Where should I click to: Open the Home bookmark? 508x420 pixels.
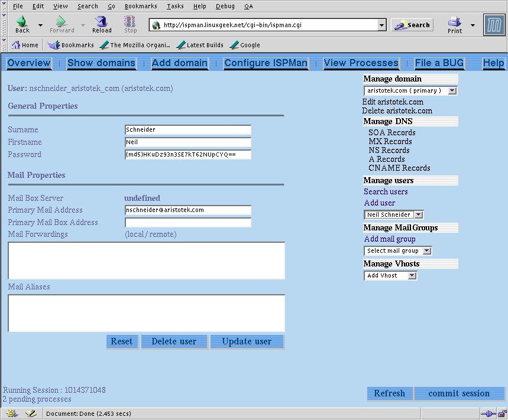(25, 45)
